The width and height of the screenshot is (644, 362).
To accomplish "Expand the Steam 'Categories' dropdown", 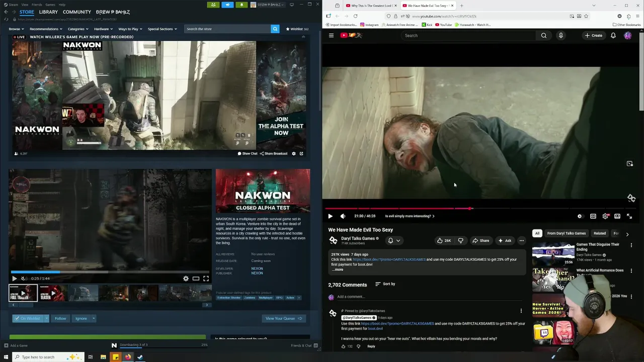I will coord(77,29).
